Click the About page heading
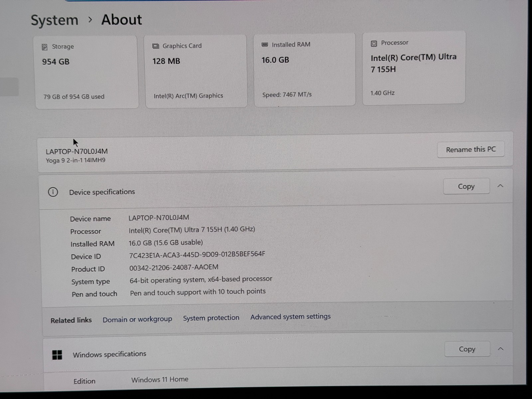This screenshot has width=532, height=399. coord(122,20)
